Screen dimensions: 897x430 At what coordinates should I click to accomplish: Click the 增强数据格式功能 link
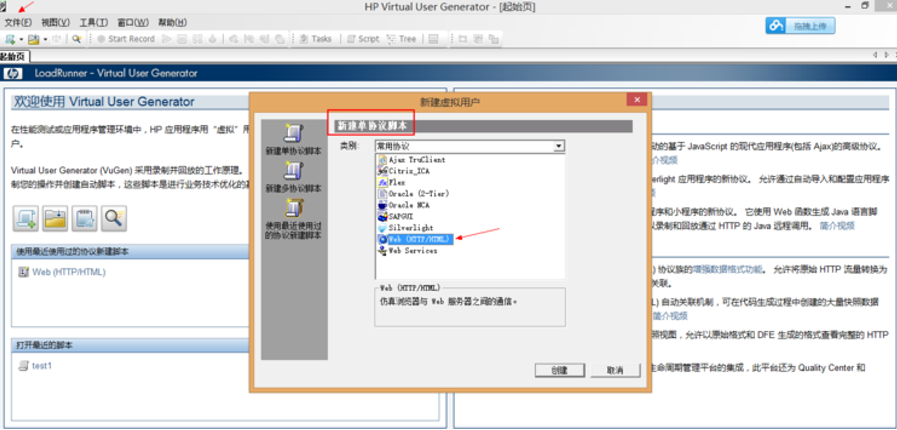click(729, 269)
